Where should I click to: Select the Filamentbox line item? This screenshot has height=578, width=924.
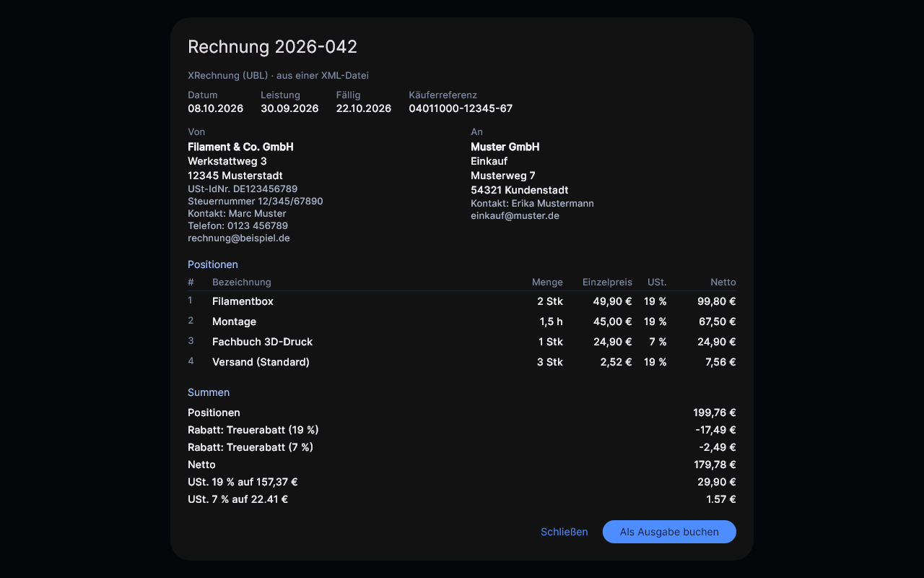[x=462, y=301]
